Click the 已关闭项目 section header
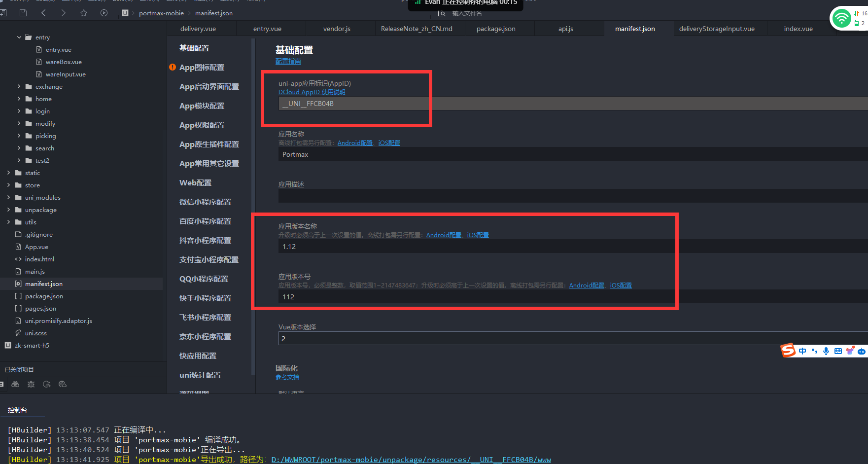Image resolution: width=868 pixels, height=464 pixels. point(19,369)
